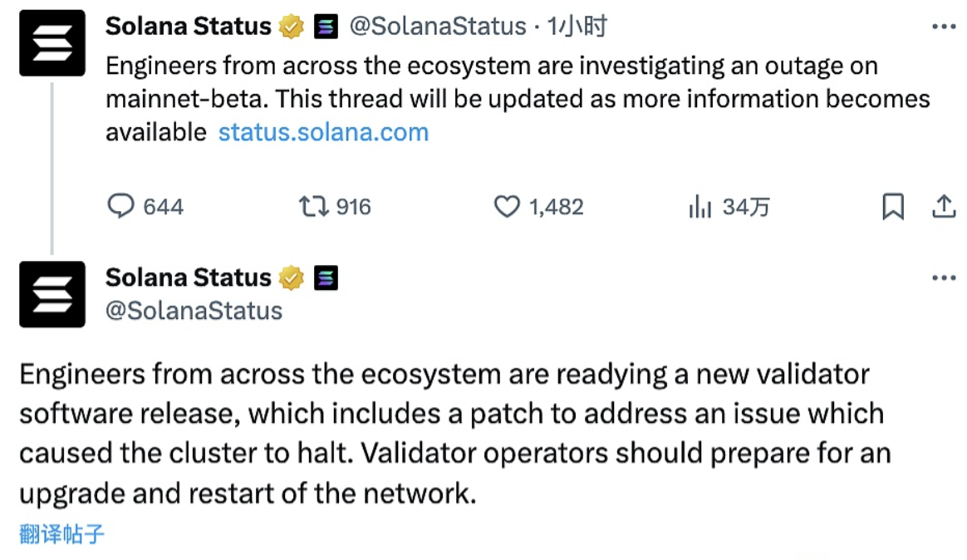
Task: Click the top Solana Status avatar
Action: [x=52, y=43]
